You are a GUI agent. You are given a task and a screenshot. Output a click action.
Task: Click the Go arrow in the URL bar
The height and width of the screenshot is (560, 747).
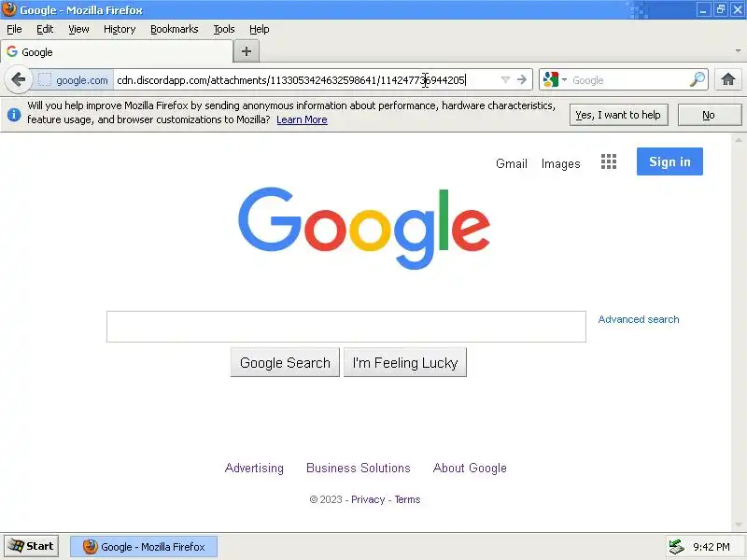click(x=522, y=79)
